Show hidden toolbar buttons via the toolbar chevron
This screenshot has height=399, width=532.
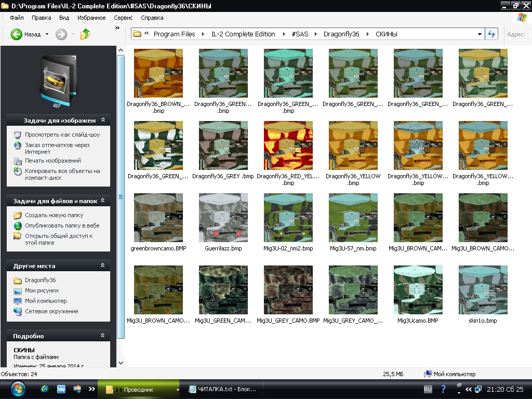point(117,28)
